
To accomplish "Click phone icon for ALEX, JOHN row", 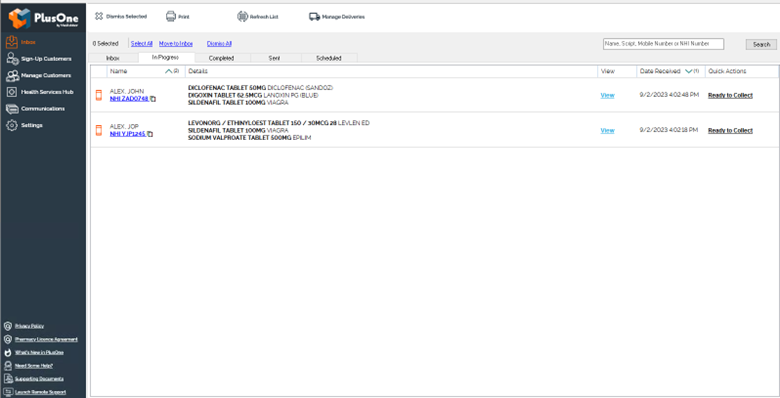I will point(99,95).
